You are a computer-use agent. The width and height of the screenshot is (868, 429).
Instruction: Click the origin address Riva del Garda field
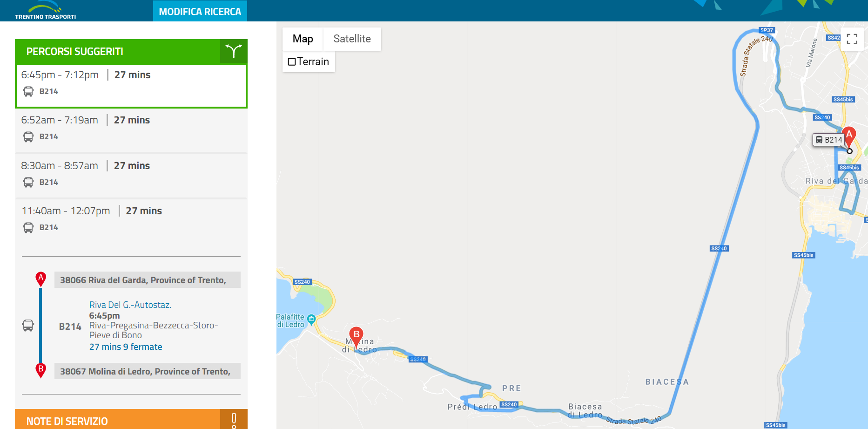pyautogui.click(x=147, y=280)
